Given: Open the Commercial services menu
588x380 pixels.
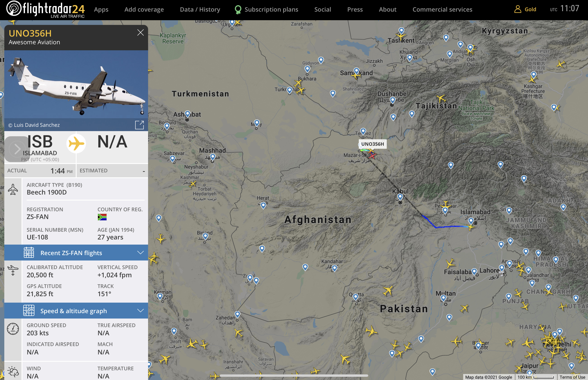Looking at the screenshot, I should (x=442, y=10).
